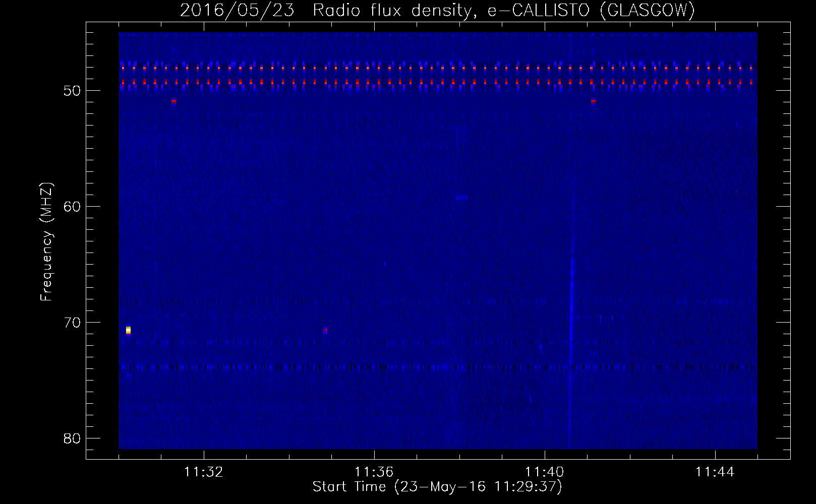Click the '80' frequency tick label

[72, 438]
